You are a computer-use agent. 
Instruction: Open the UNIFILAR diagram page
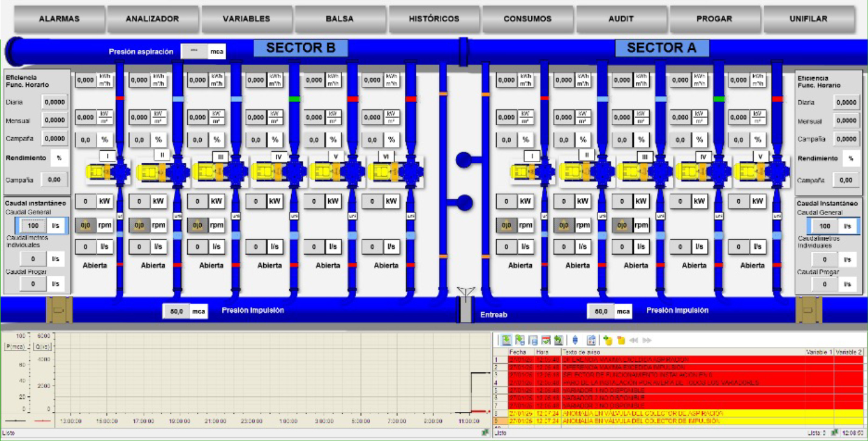pyautogui.click(x=808, y=19)
